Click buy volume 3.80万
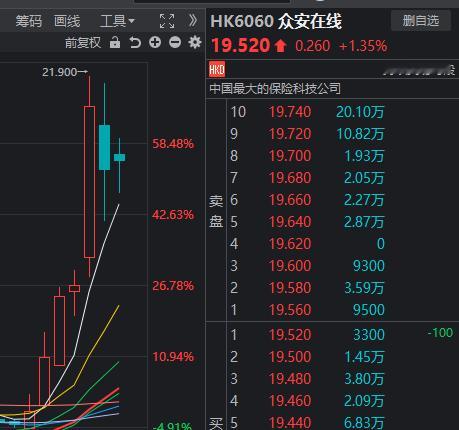Screen dimensions: 459x430 364,379
